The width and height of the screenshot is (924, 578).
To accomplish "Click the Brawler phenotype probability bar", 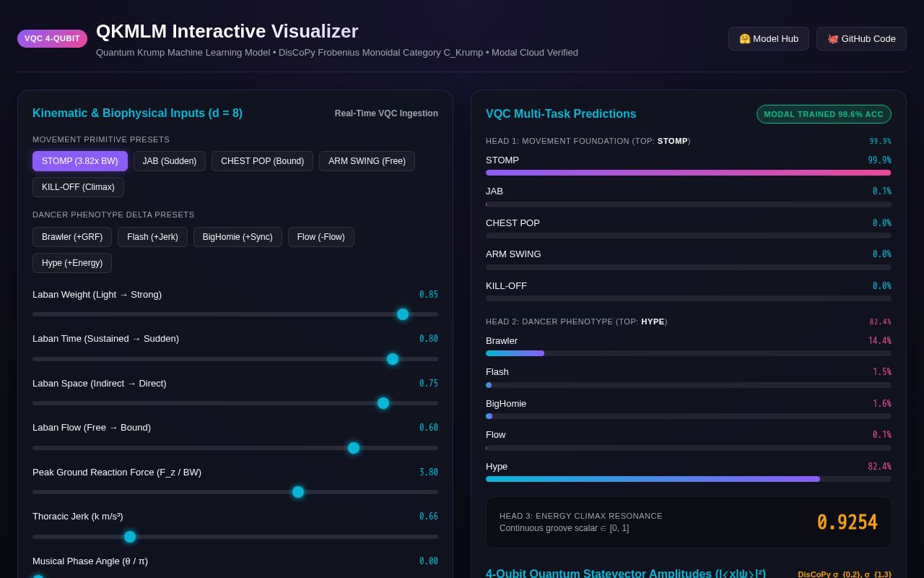I will pyautogui.click(x=689, y=353).
